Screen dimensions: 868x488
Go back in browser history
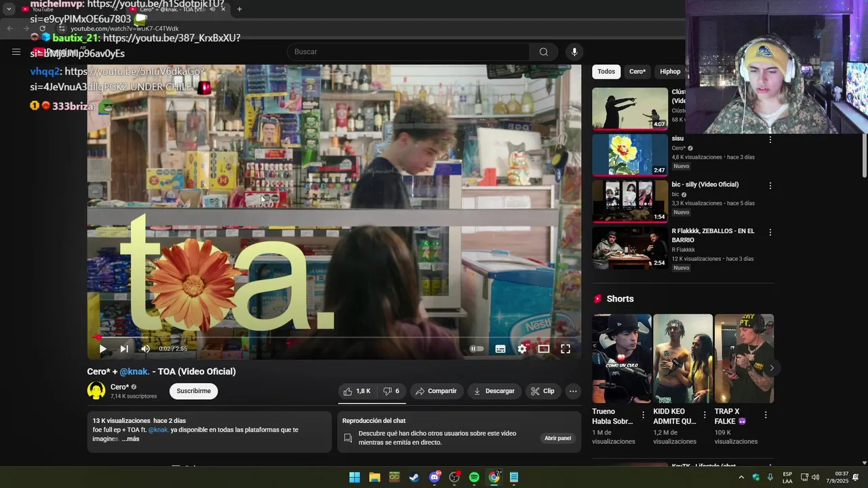[x=9, y=28]
